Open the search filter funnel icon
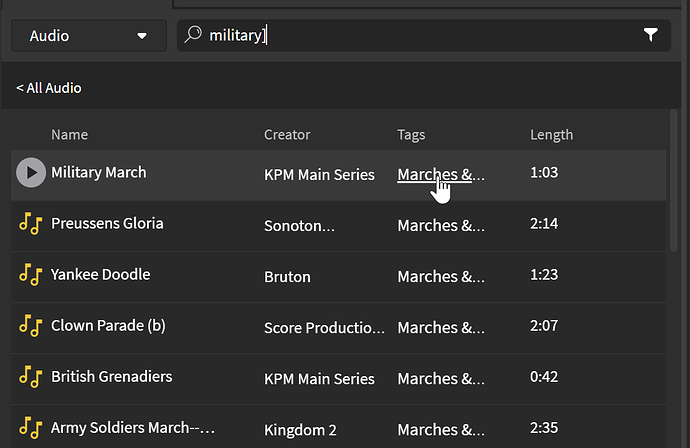Screen dimensions: 690x448 (x=650, y=35)
